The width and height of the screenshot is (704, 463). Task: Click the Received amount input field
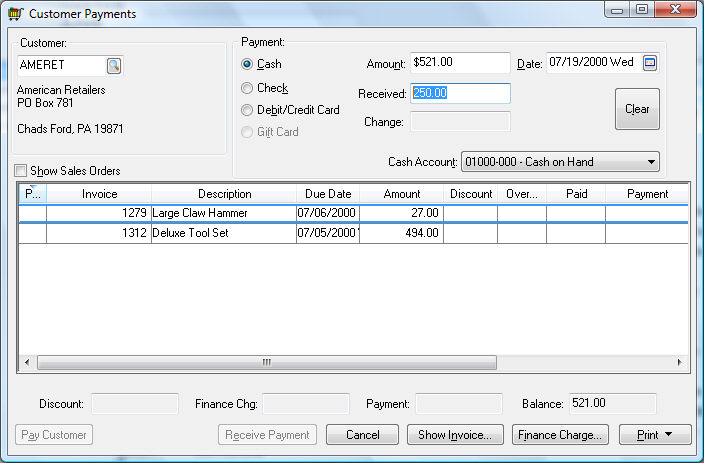[x=460, y=93]
